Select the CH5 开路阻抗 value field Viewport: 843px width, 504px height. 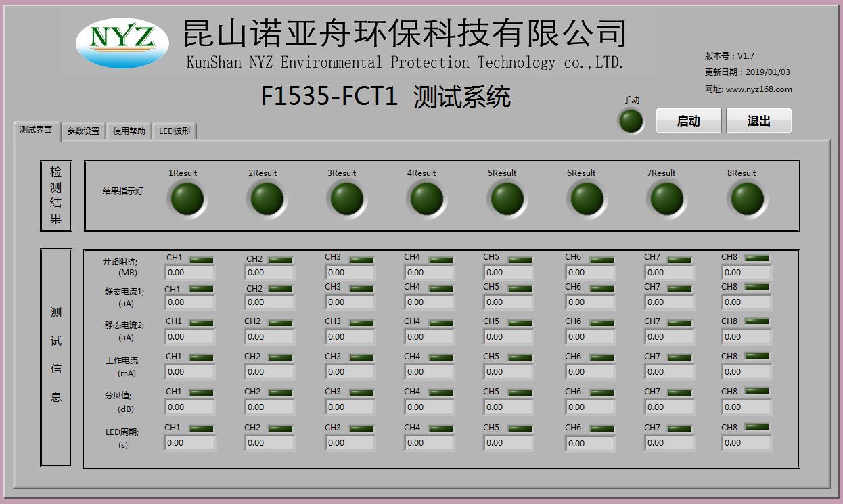[508, 273]
